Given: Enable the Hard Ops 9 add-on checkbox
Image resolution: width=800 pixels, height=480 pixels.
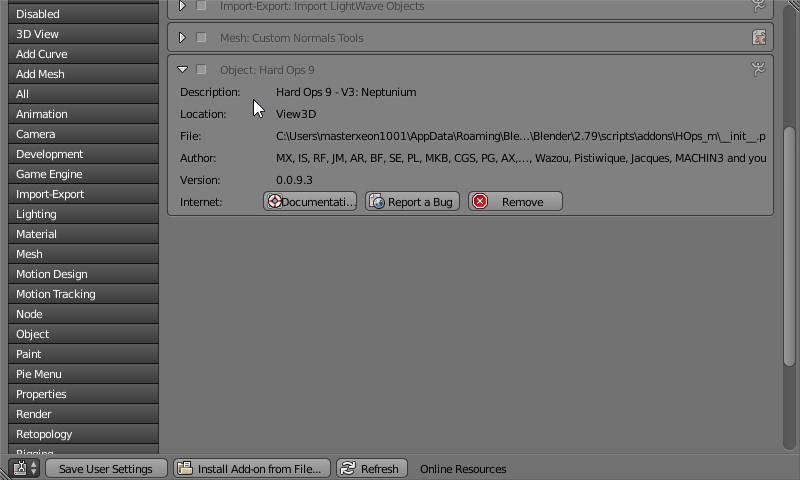Looking at the screenshot, I should coord(202,70).
